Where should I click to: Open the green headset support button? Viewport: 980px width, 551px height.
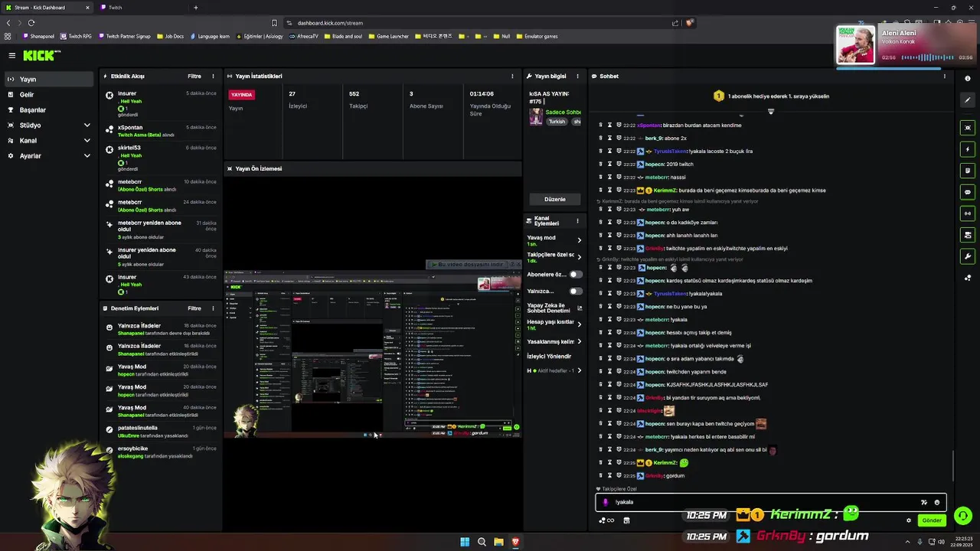(963, 515)
